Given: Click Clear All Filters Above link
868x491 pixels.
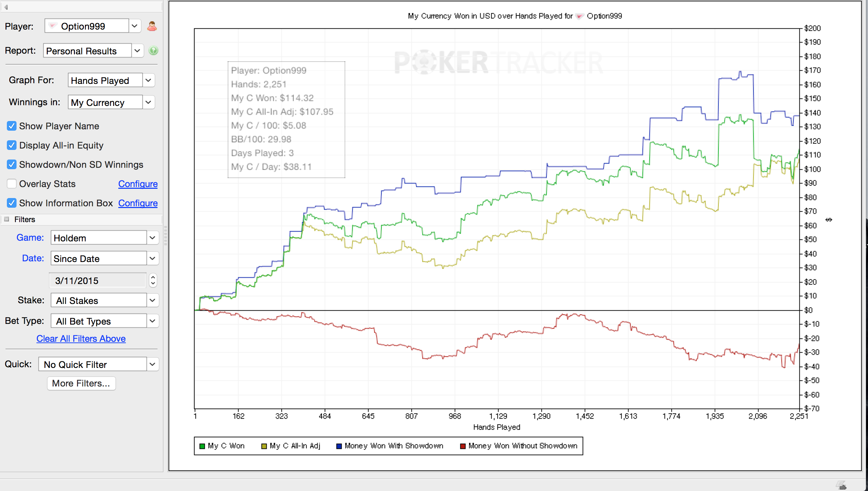Looking at the screenshot, I should [81, 339].
